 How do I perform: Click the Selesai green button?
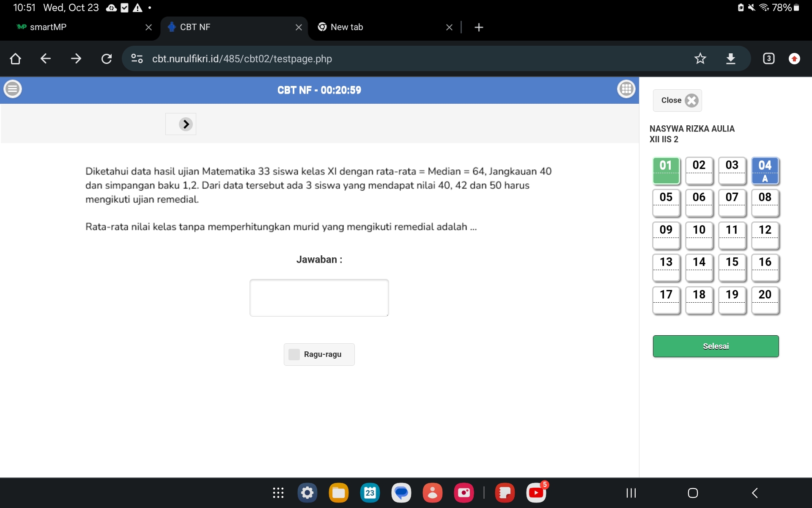(716, 345)
